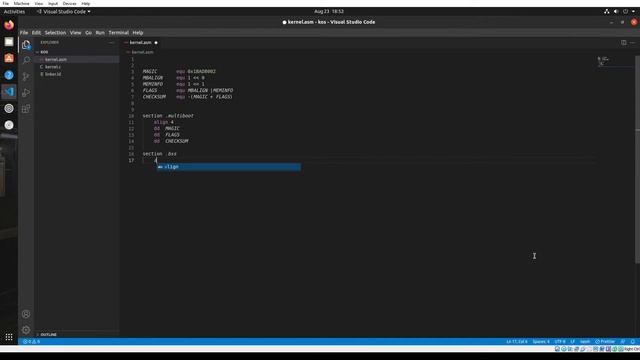Open the Explorer panel ellipsis menu
This screenshot has height=360, width=640.
[111, 42]
